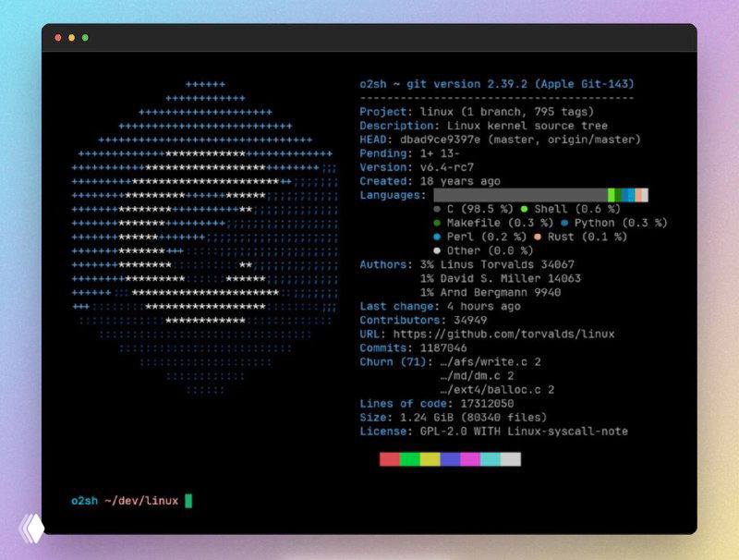The height and width of the screenshot is (560, 739).
Task: Click the blue Python language dot icon
Action: [563, 223]
